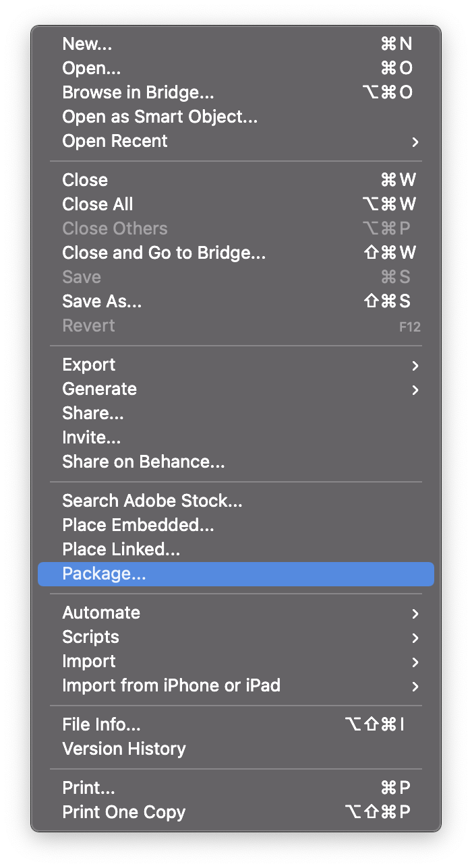Choose Close All
This screenshot has width=472, height=868.
coord(98,204)
